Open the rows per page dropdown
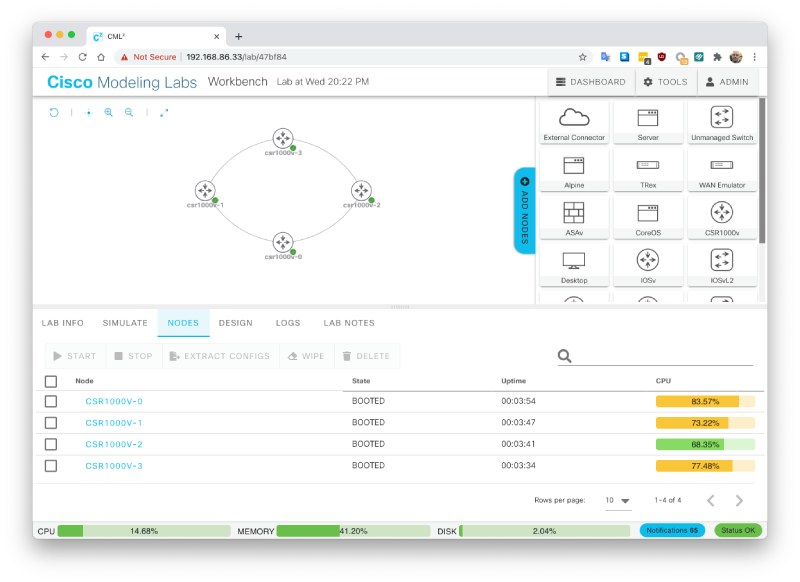Viewport: 800px width, 582px height. [x=618, y=500]
